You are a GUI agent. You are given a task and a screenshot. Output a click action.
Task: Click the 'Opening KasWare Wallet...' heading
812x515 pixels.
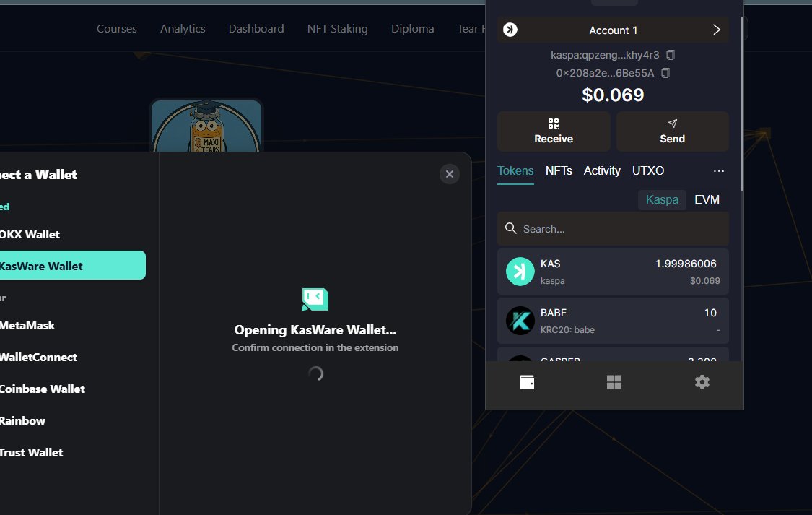[x=315, y=330]
